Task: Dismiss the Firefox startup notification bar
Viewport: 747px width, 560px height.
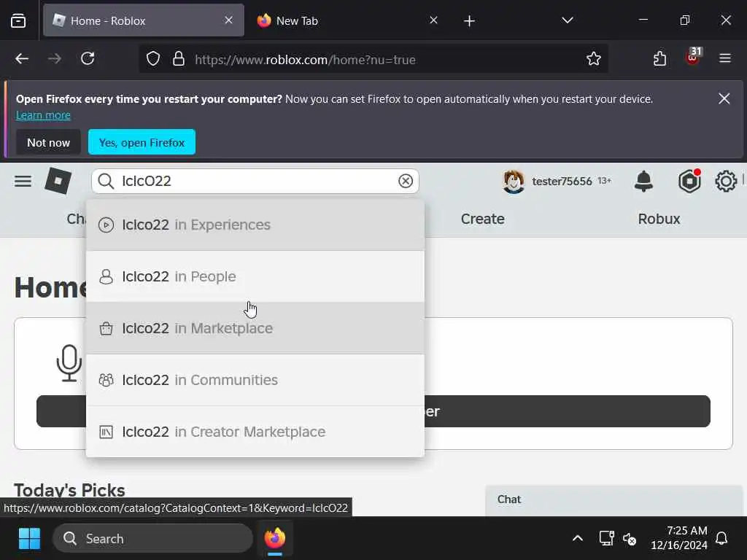Action: 724,98
